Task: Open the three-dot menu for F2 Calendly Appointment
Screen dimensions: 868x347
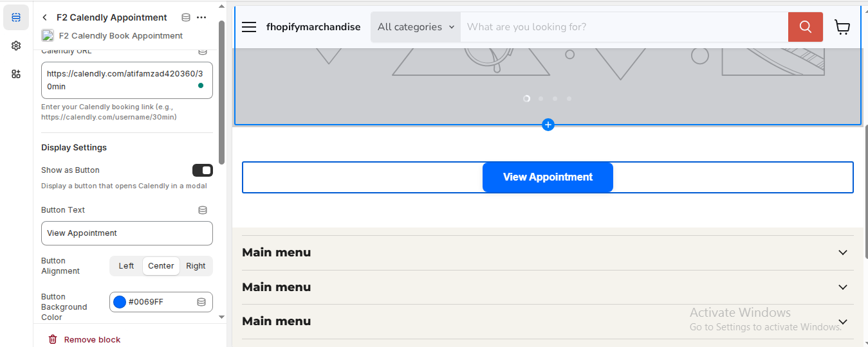Action: point(201,17)
